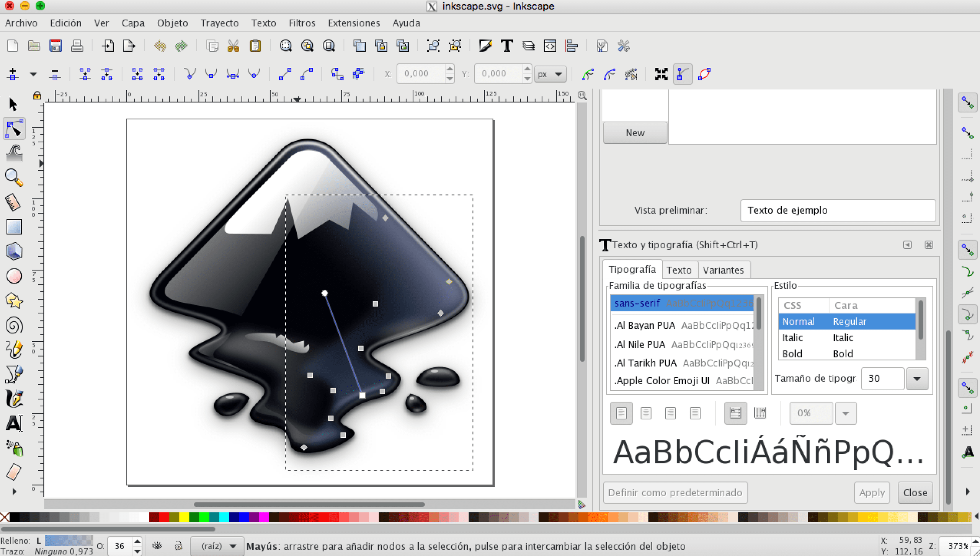
Task: Switch to the Variantes tab
Action: 723,269
